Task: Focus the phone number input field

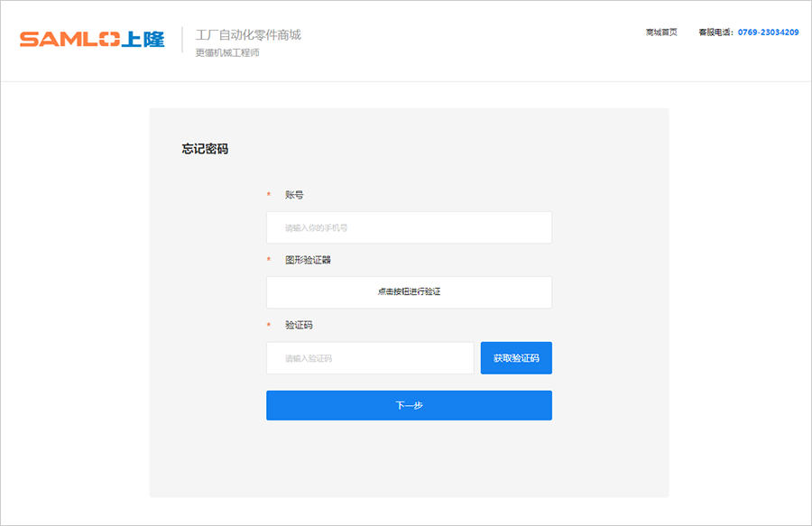Action: click(x=409, y=227)
